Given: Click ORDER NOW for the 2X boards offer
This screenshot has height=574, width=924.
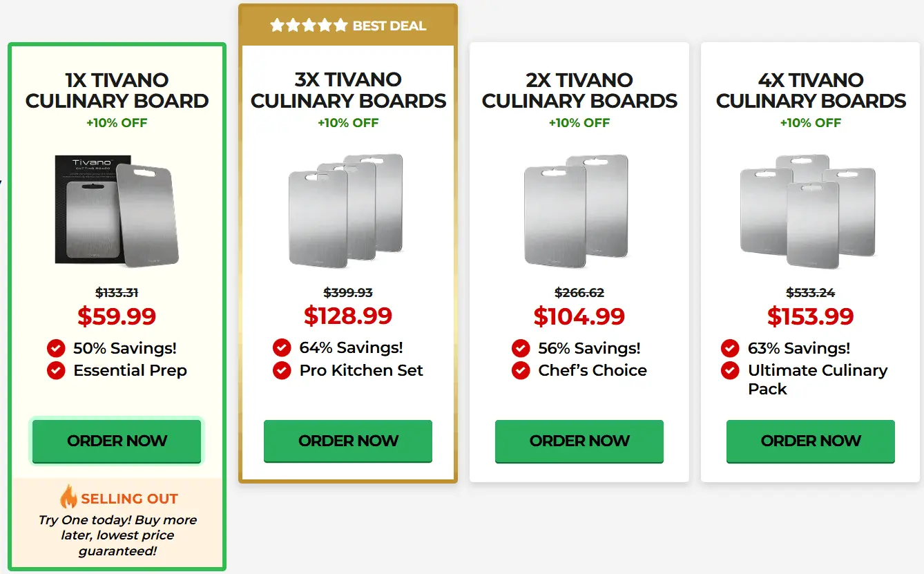Looking at the screenshot, I should [x=579, y=441].
